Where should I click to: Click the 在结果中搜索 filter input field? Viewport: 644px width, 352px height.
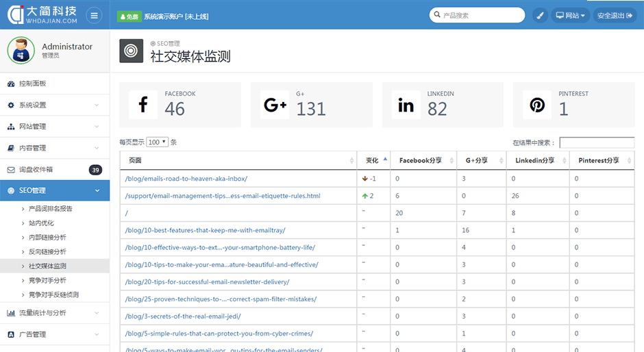(596, 142)
